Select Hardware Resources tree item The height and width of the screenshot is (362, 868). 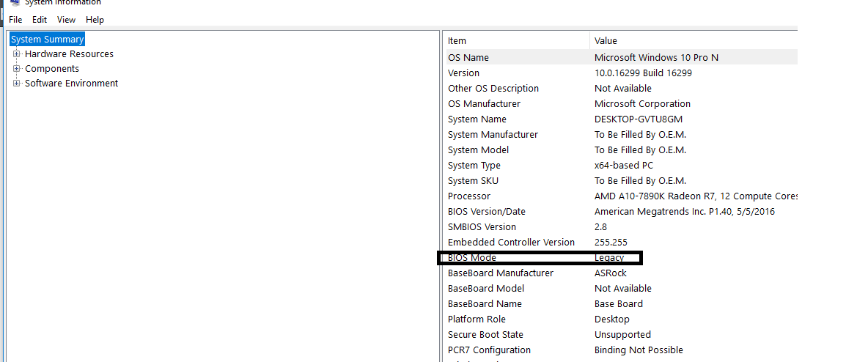[69, 53]
